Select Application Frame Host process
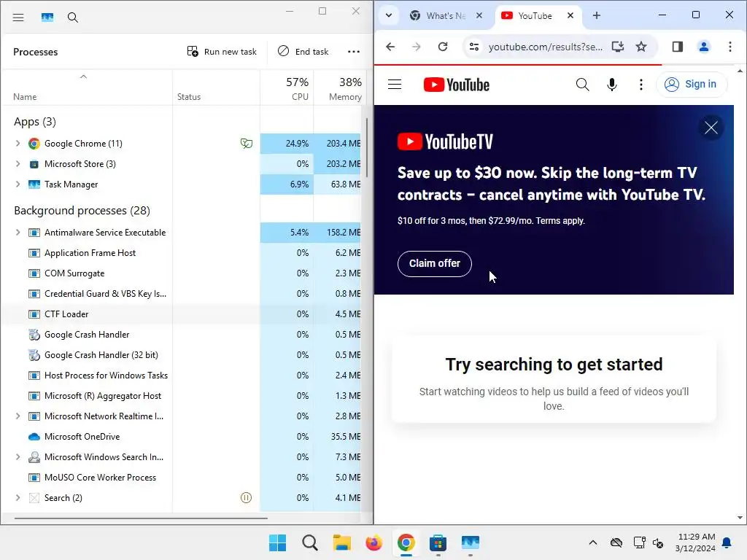 [x=90, y=253]
